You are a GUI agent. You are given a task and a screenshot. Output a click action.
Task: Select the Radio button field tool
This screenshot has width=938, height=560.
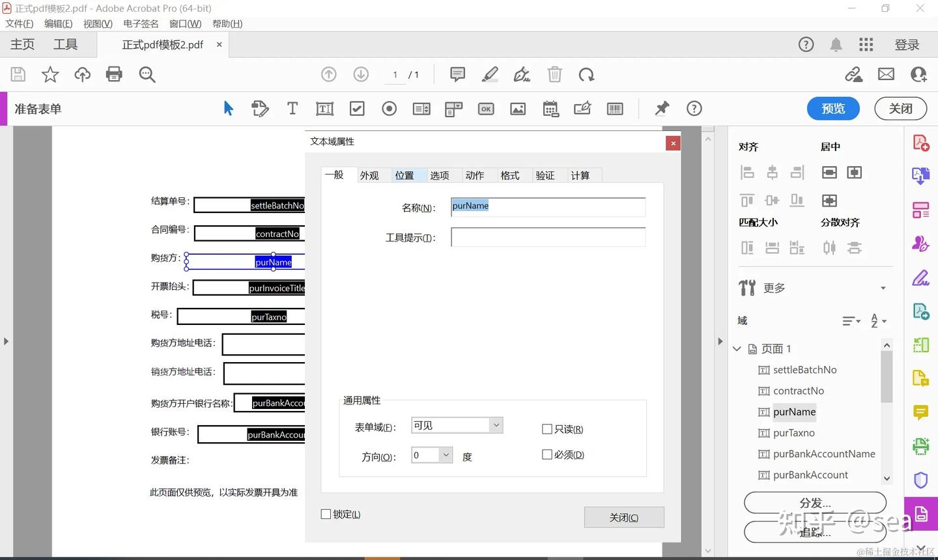(x=389, y=108)
